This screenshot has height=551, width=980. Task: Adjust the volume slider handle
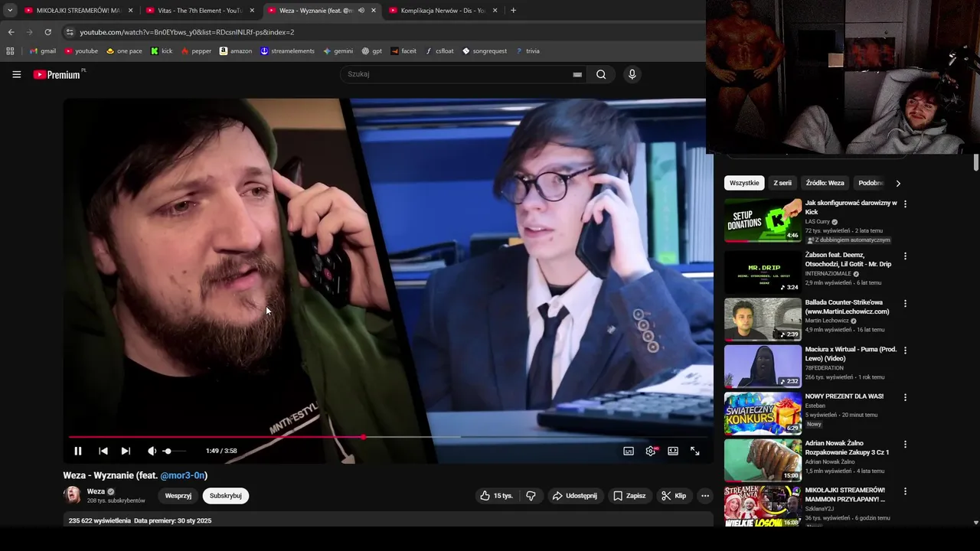click(x=168, y=452)
